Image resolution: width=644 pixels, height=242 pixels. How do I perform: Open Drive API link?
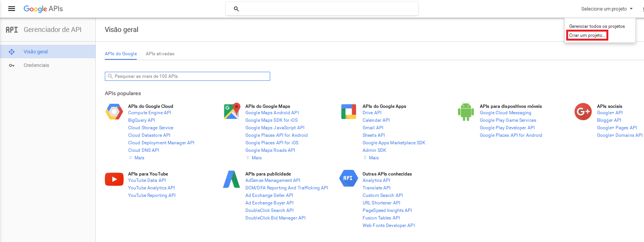pyautogui.click(x=372, y=113)
